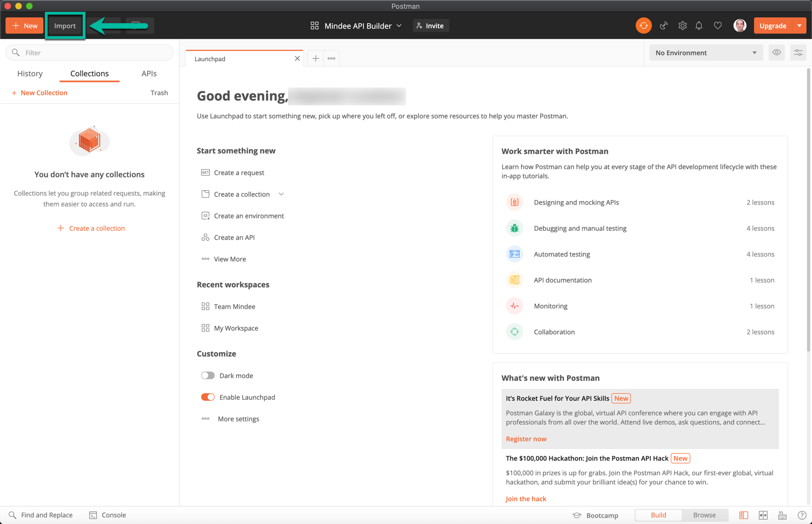Toggle the Enable Launchpad switch

point(208,397)
